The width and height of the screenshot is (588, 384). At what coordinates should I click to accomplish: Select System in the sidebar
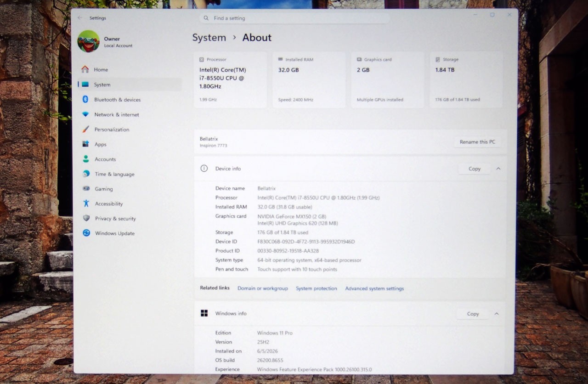(x=130, y=85)
